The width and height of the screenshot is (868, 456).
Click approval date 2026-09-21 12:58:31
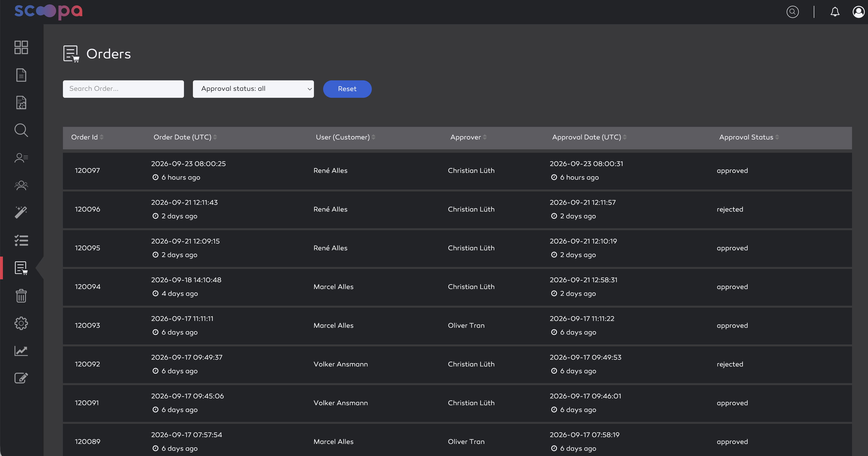coord(583,280)
